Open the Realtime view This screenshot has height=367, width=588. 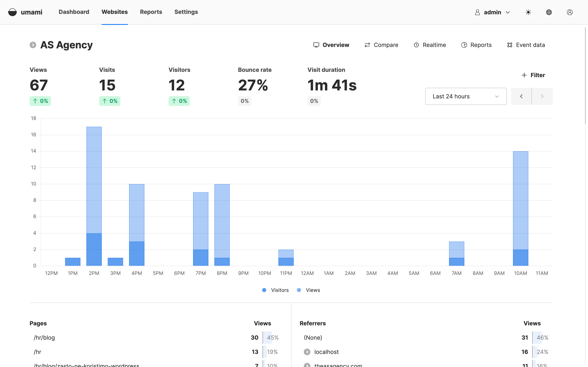tap(430, 45)
